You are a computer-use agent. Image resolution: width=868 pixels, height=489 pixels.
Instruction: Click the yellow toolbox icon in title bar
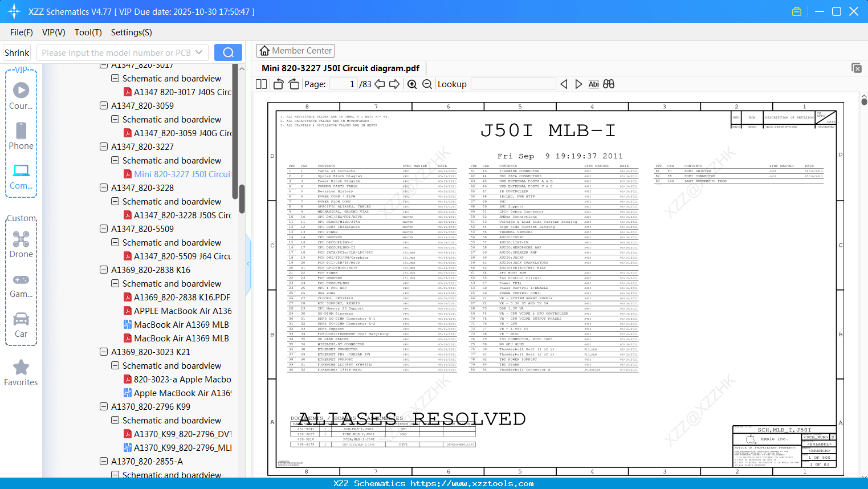coord(797,11)
